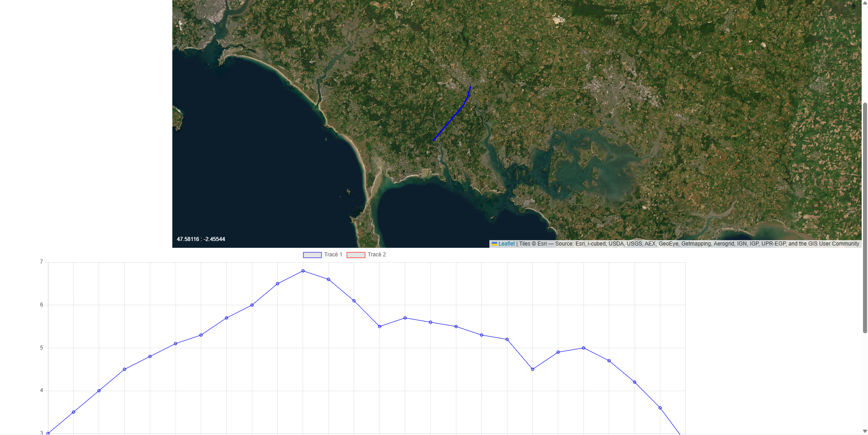Click the first chart point at value 3

(x=48, y=433)
